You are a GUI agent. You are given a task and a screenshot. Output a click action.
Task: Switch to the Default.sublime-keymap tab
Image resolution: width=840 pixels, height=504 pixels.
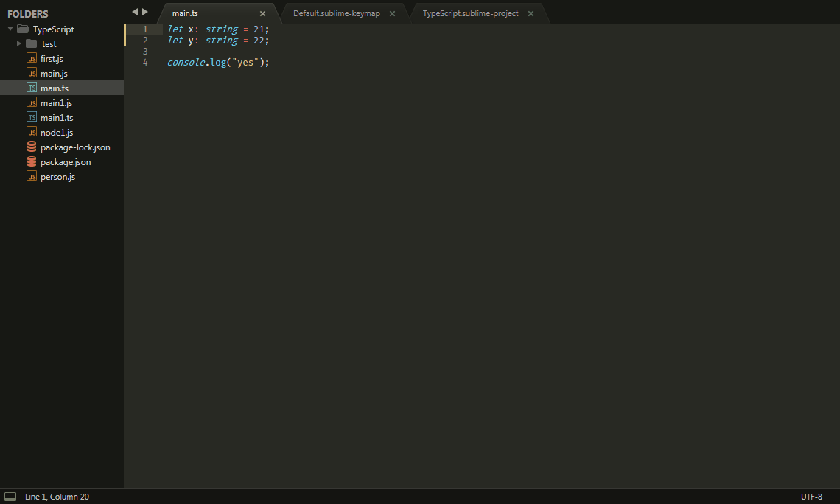337,13
